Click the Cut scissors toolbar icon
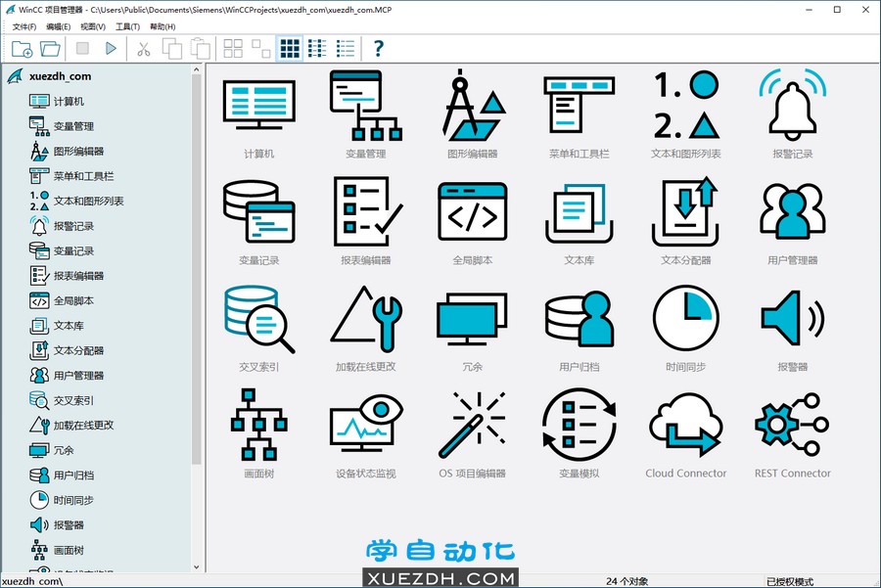The height and width of the screenshot is (588, 881). (143, 49)
